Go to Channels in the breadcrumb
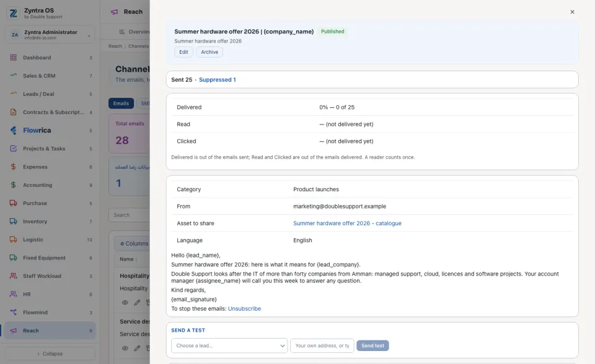The width and height of the screenshot is (595, 364). pos(138,46)
